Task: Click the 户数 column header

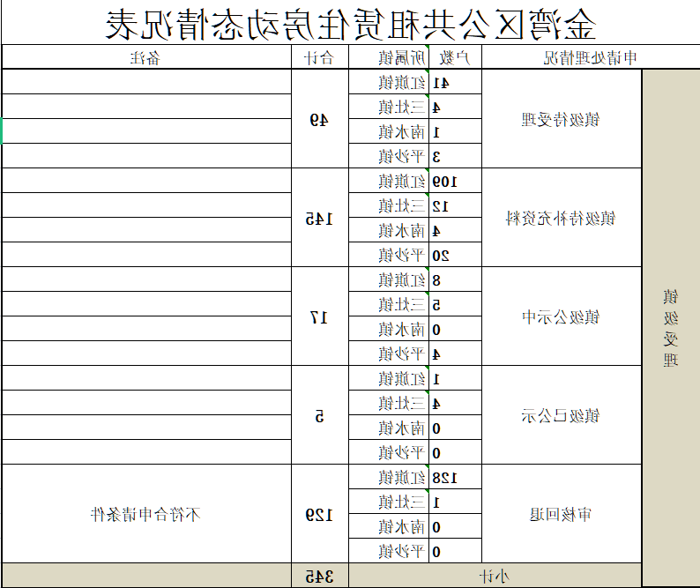Action: tap(455, 57)
